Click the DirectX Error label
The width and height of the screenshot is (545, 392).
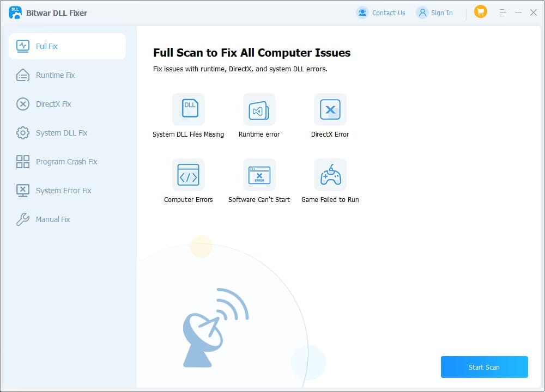pyautogui.click(x=330, y=134)
